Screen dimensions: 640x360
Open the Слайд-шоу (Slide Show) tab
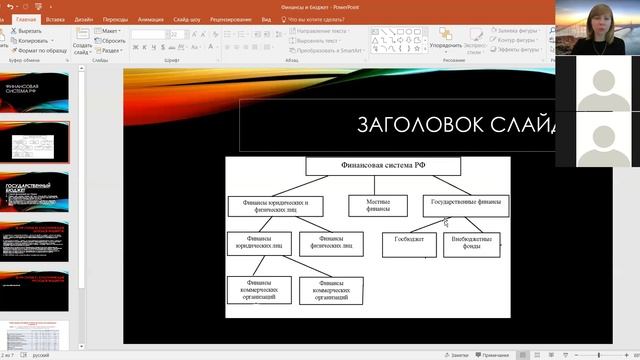coord(187,19)
